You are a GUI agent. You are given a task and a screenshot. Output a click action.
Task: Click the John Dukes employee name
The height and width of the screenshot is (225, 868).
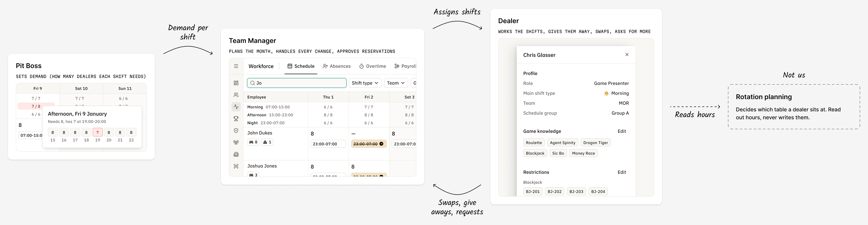point(260,133)
